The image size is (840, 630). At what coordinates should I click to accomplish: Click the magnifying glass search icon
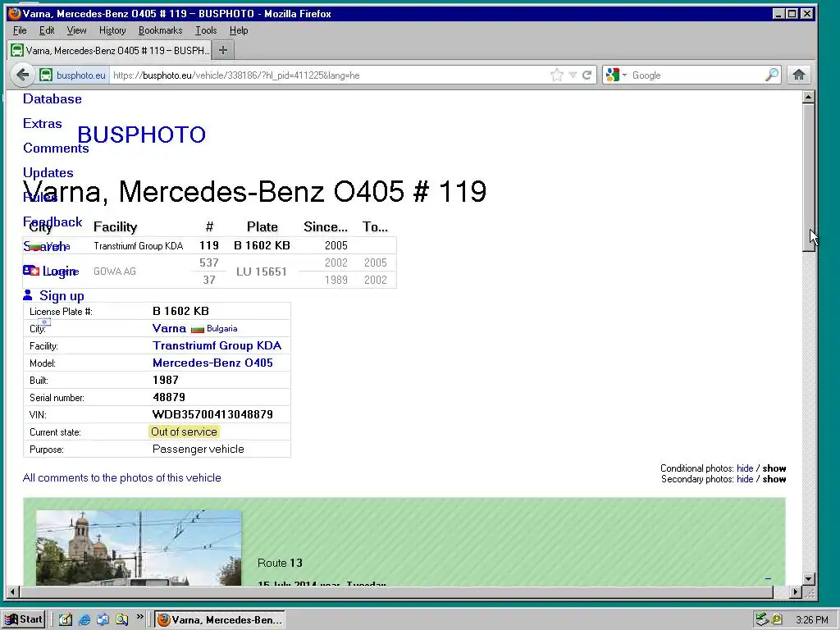click(x=771, y=75)
